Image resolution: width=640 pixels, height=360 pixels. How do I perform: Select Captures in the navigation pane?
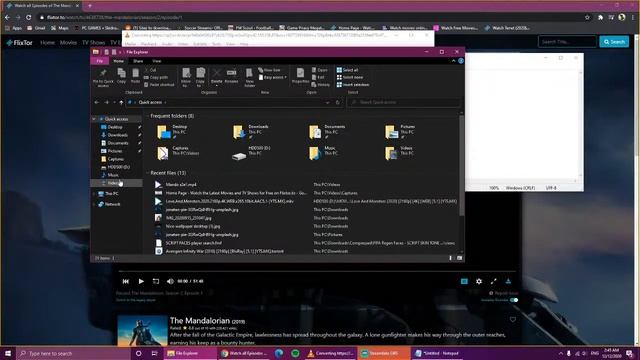click(116, 159)
